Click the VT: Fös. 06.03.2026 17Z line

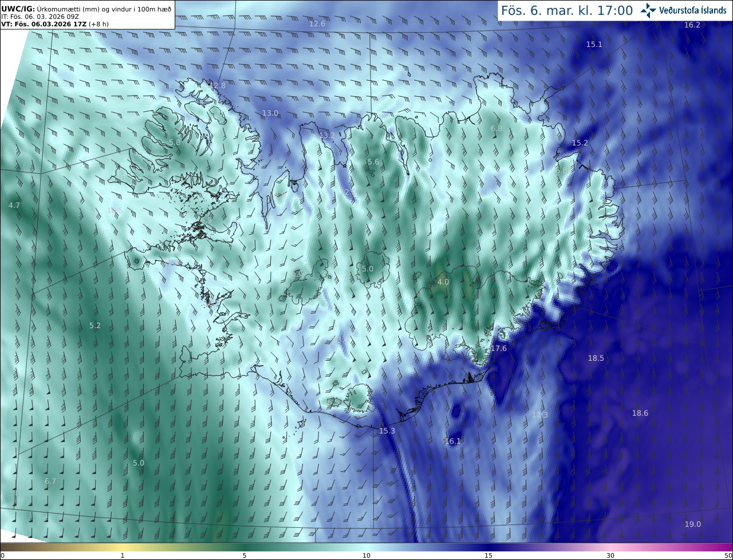point(55,24)
